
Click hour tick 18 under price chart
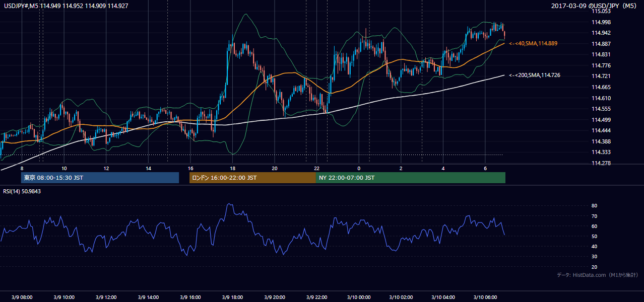coord(232,168)
